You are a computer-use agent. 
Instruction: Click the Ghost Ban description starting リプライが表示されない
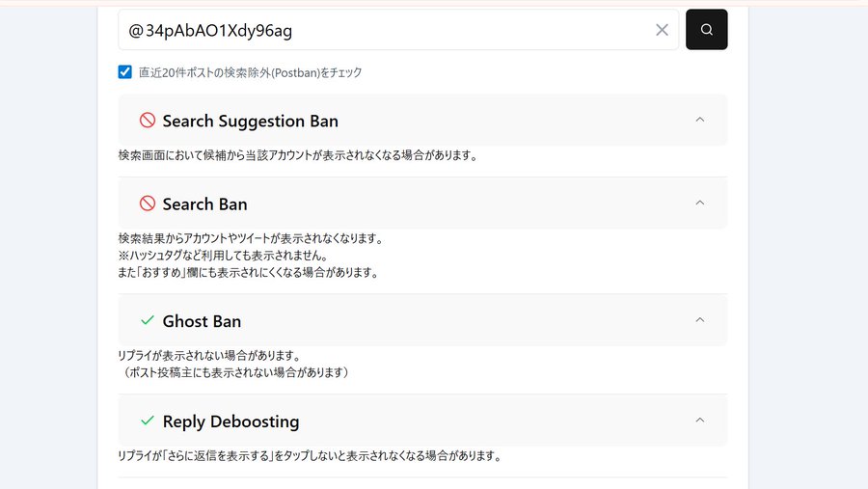[x=209, y=355]
